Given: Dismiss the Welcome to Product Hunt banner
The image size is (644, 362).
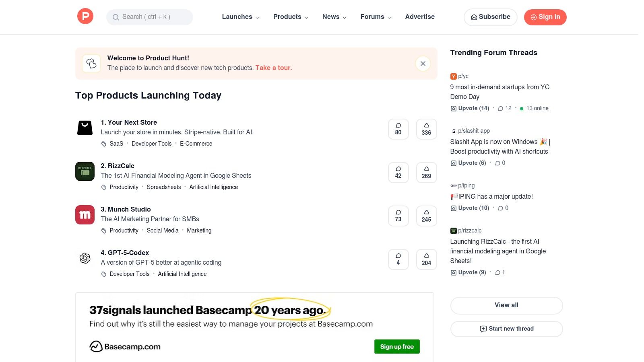Looking at the screenshot, I should (423, 64).
